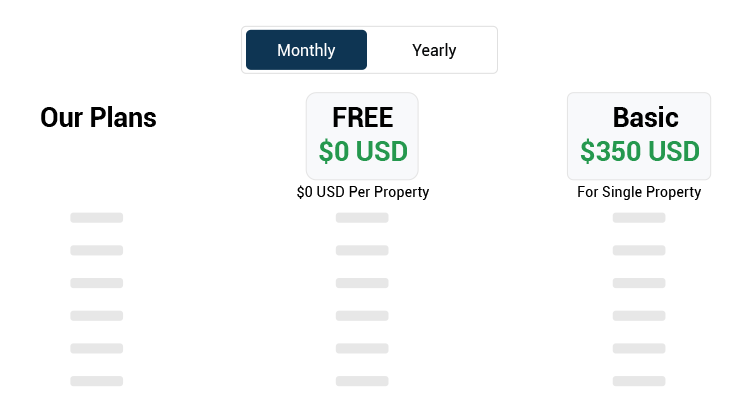This screenshot has height=415, width=739.
Task: Click third placeholder bar under Our Plans
Action: click(x=97, y=283)
